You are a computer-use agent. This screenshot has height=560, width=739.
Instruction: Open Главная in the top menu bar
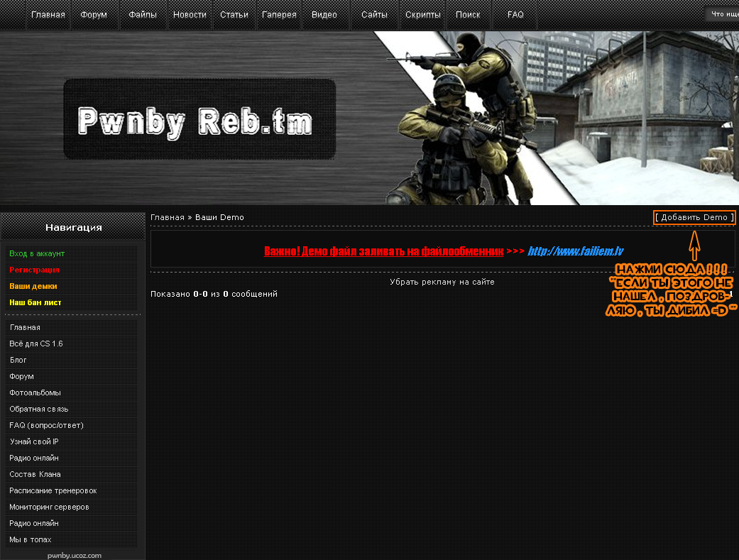(48, 15)
